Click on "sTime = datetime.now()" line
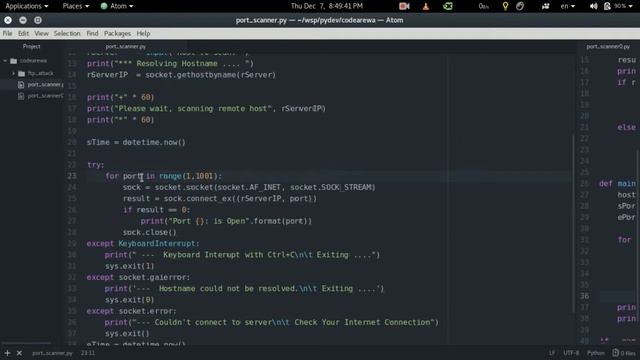Image resolution: width=640 pixels, height=360 pixels. [x=136, y=142]
